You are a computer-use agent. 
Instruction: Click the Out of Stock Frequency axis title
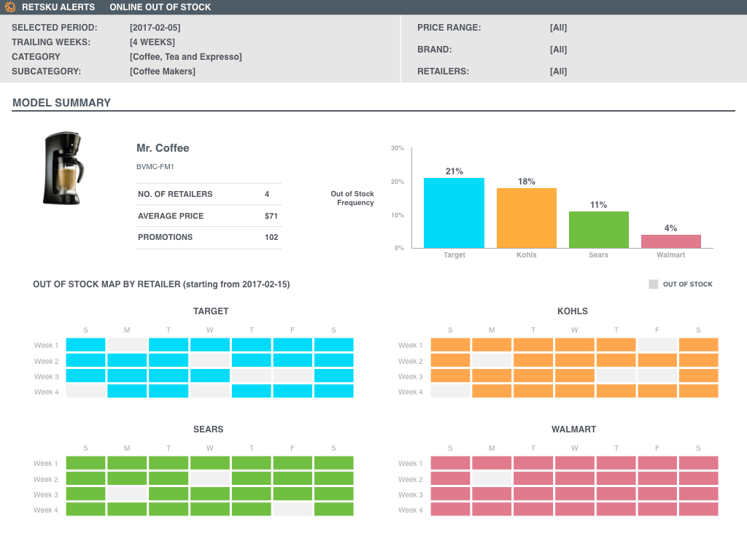pyautogui.click(x=352, y=198)
